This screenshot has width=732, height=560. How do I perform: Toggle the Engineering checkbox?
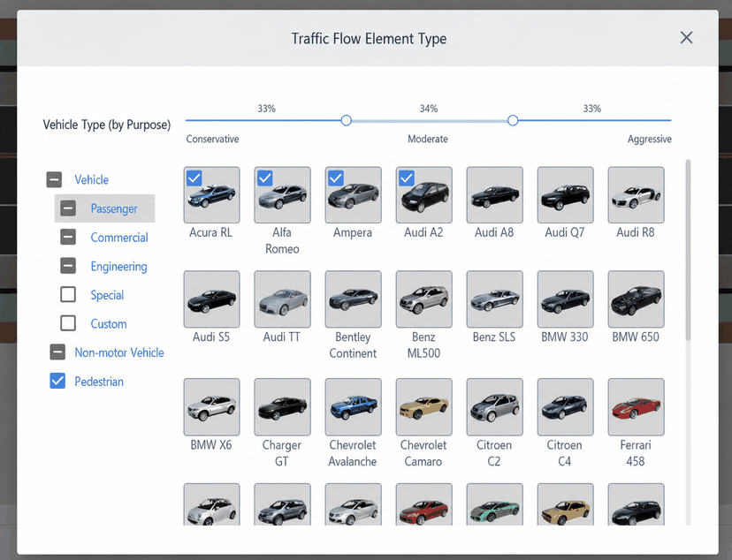(x=68, y=266)
